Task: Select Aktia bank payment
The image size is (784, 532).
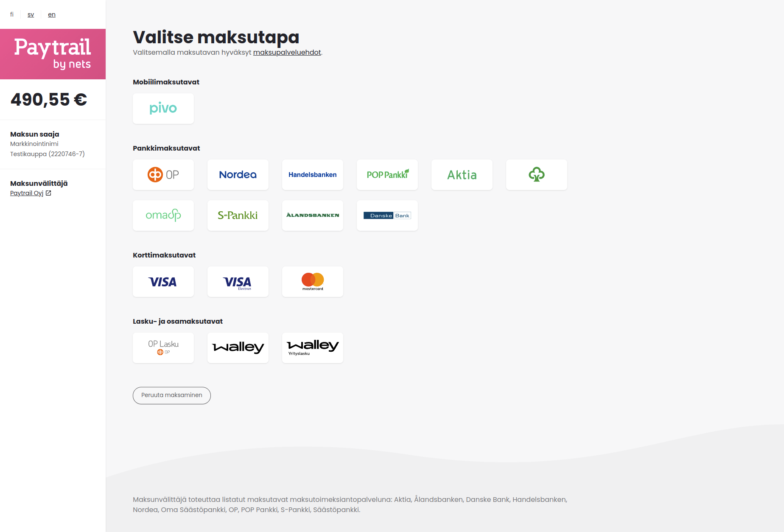Action: pyautogui.click(x=462, y=175)
